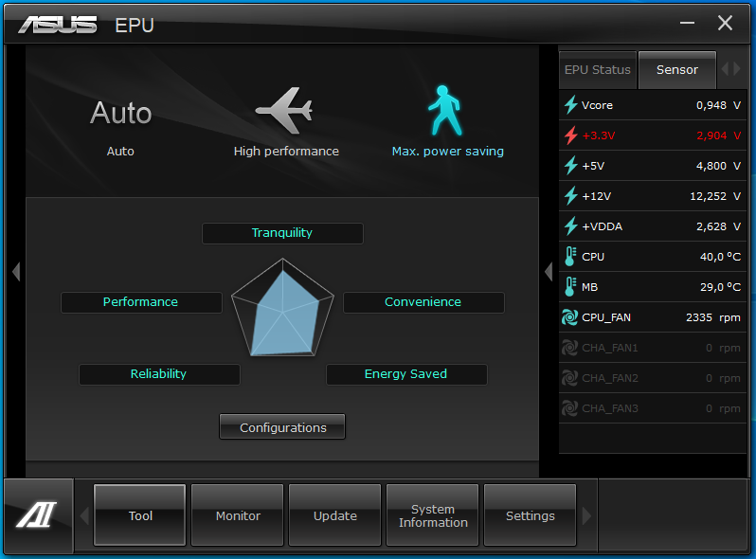
Task: Open the Update menu
Action: (x=334, y=515)
